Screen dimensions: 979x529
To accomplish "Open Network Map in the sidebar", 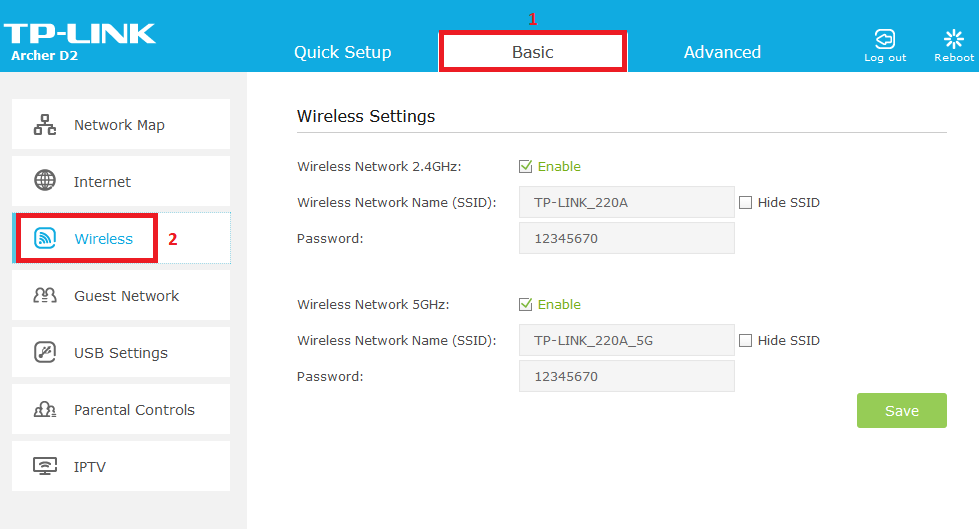I will [121, 124].
